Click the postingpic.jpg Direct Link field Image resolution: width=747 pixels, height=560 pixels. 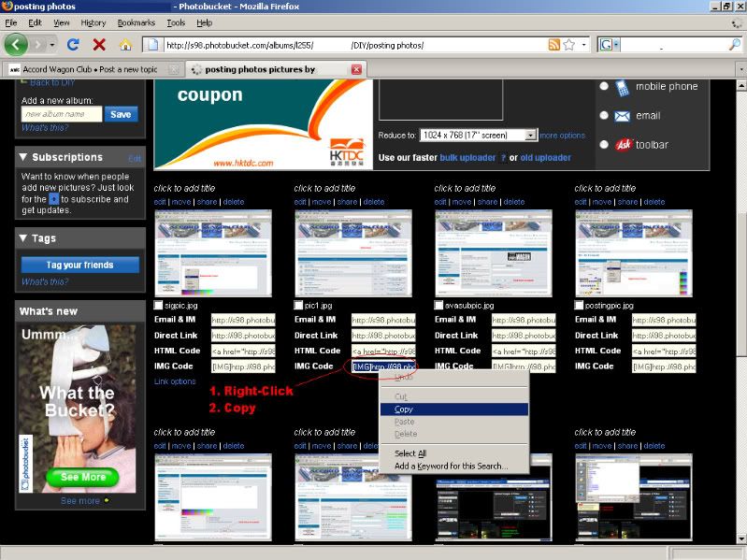coord(664,336)
